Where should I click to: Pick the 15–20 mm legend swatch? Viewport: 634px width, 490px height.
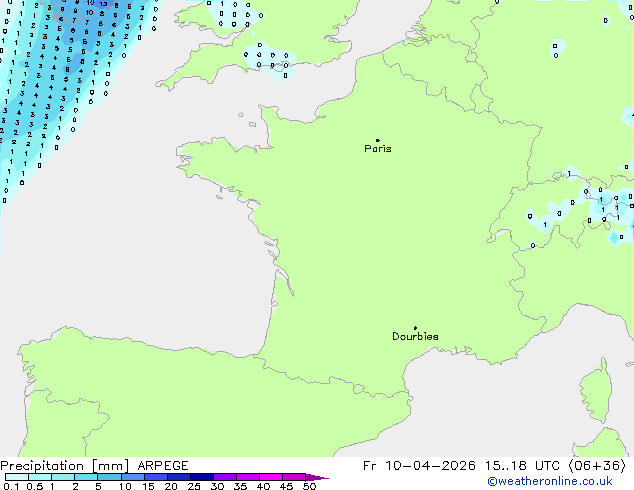(x=155, y=477)
